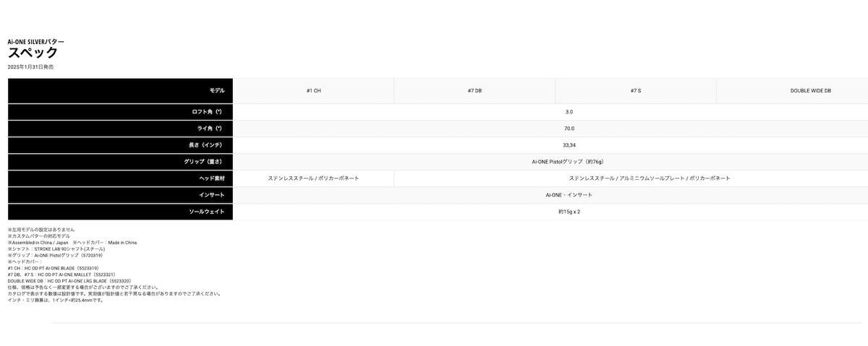Click the '#7 DB' model column

(475, 91)
